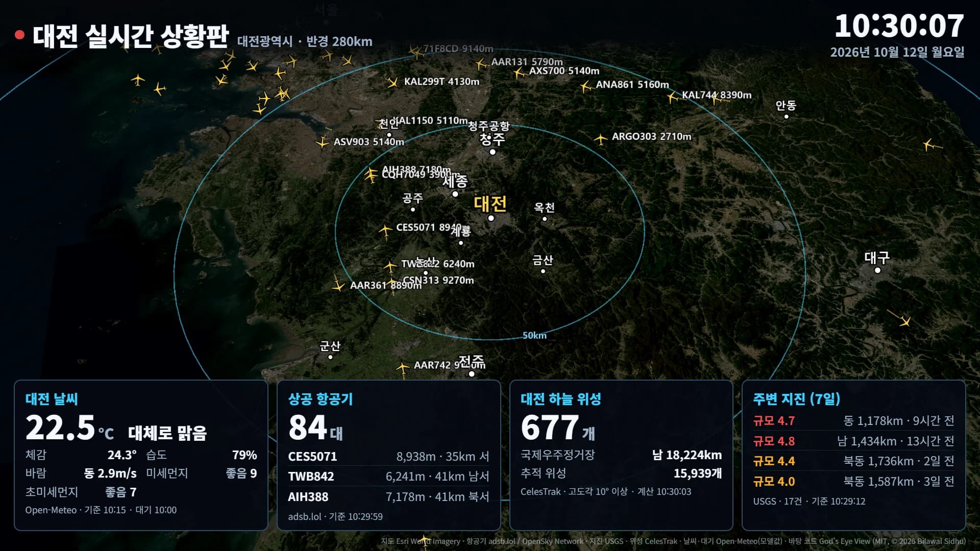Select the TWB842 row in aircraft list
The width and height of the screenshot is (980, 551).
click(x=388, y=476)
